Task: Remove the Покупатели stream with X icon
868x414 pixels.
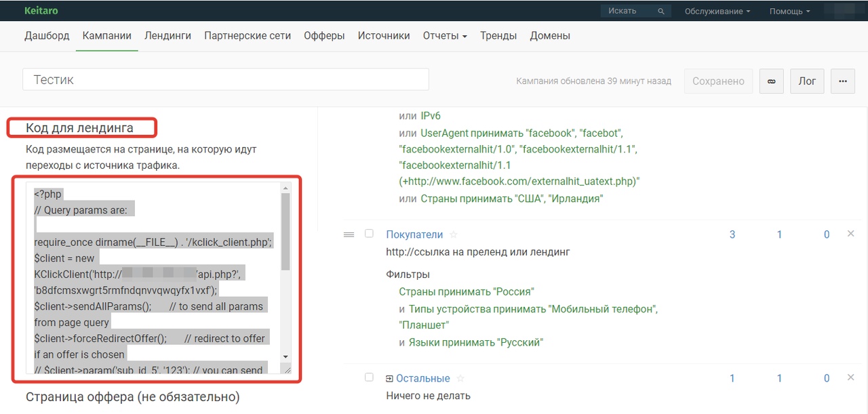Action: pyautogui.click(x=851, y=234)
